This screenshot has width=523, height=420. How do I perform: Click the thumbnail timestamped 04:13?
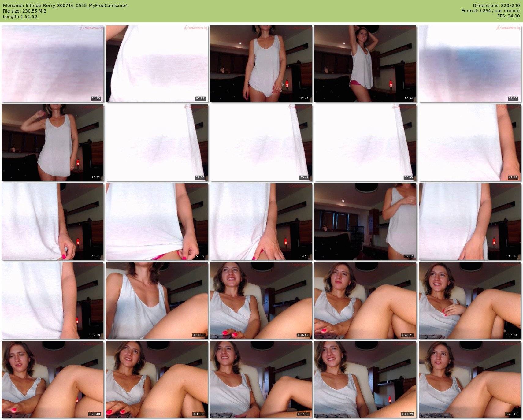point(53,64)
